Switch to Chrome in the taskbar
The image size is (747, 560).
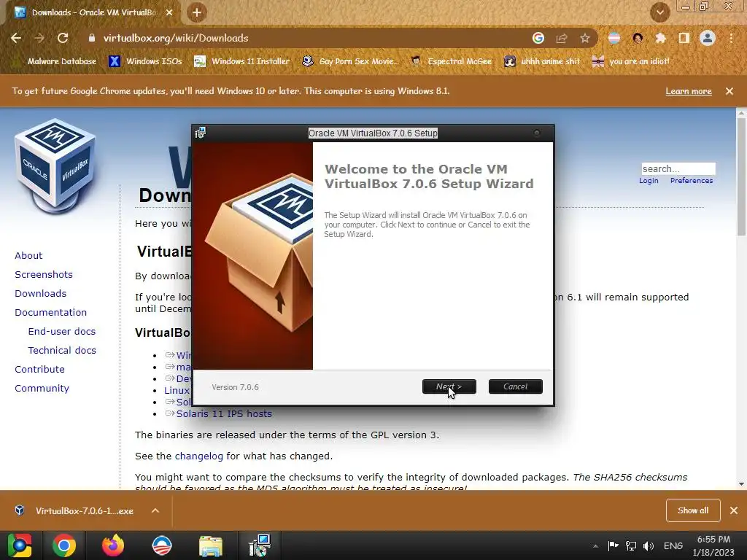coord(64,545)
